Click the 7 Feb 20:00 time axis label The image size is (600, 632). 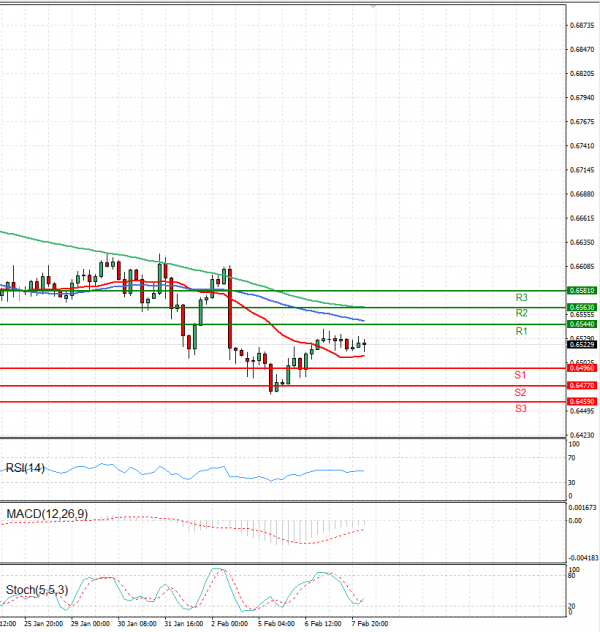(x=370, y=624)
